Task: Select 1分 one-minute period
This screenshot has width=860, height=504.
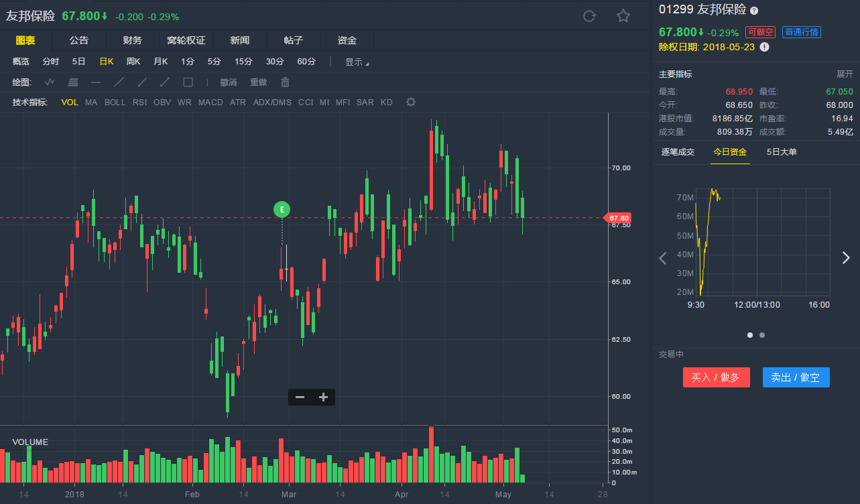Action: [187, 62]
